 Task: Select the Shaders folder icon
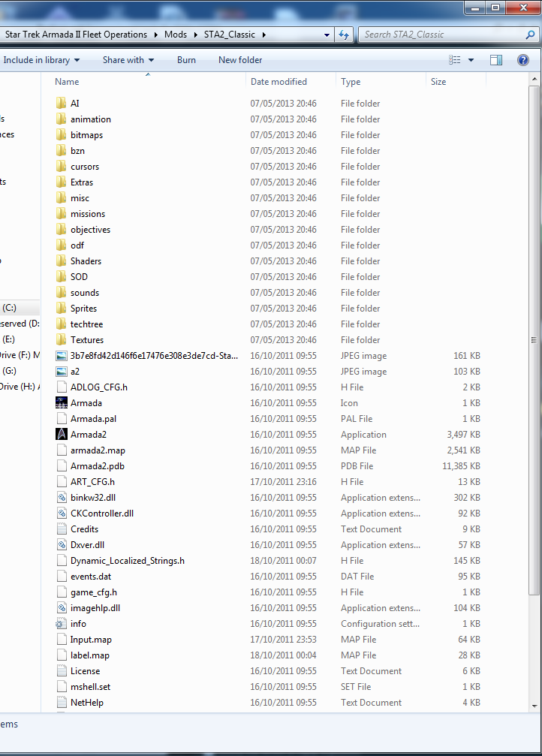coord(61,261)
